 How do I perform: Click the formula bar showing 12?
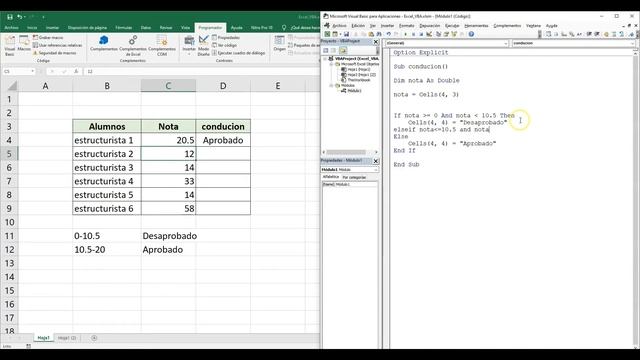coord(202,71)
